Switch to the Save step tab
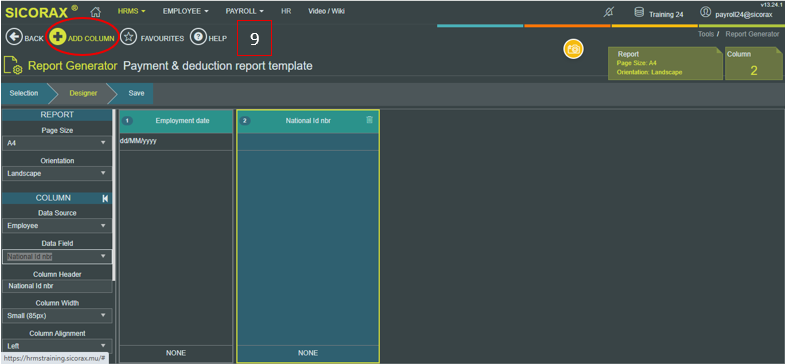 pyautogui.click(x=136, y=93)
